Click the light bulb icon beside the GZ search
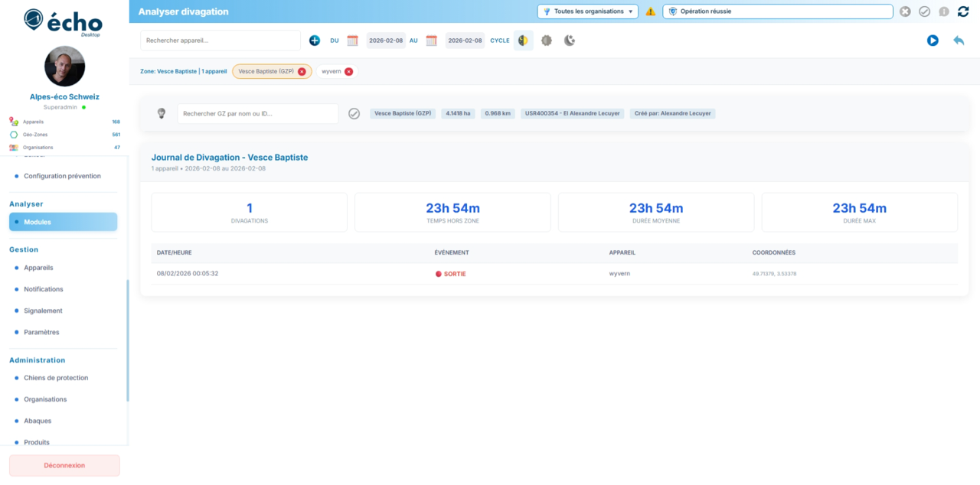The height and width of the screenshot is (485, 980). click(162, 112)
